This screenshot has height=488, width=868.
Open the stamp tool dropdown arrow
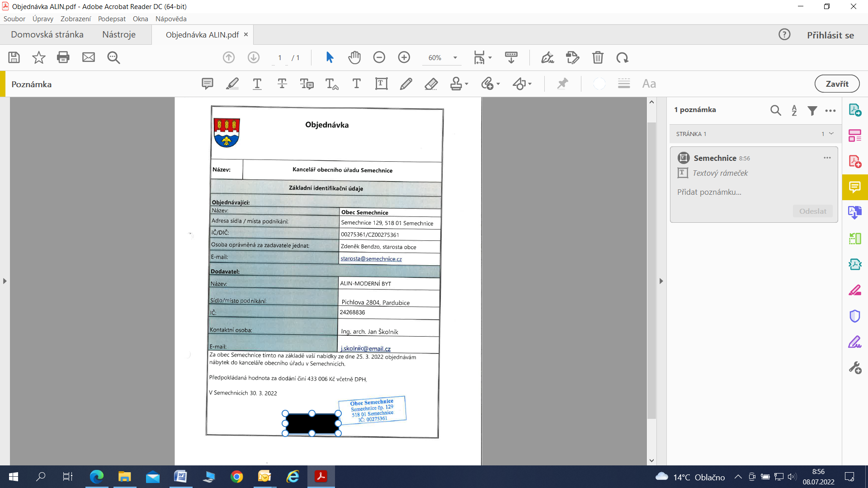[x=467, y=84]
